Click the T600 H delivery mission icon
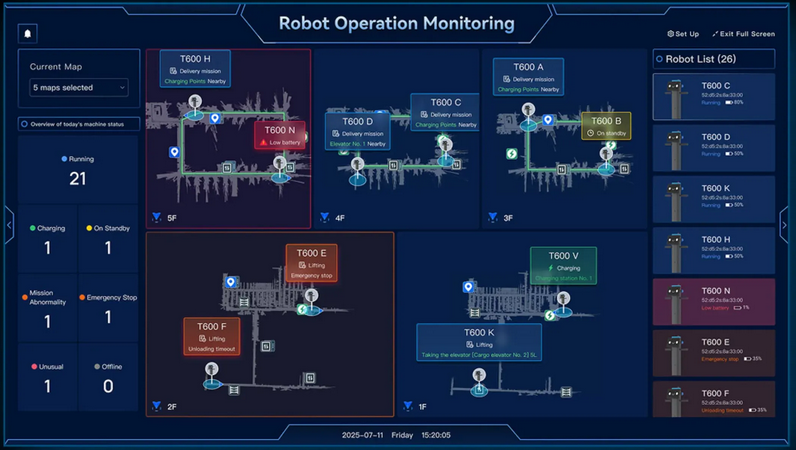 173,71
